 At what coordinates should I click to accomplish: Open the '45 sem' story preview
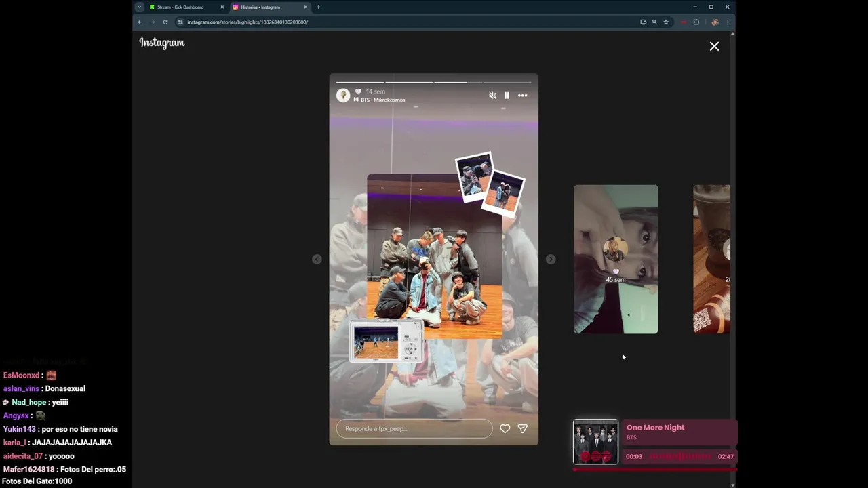(x=616, y=259)
